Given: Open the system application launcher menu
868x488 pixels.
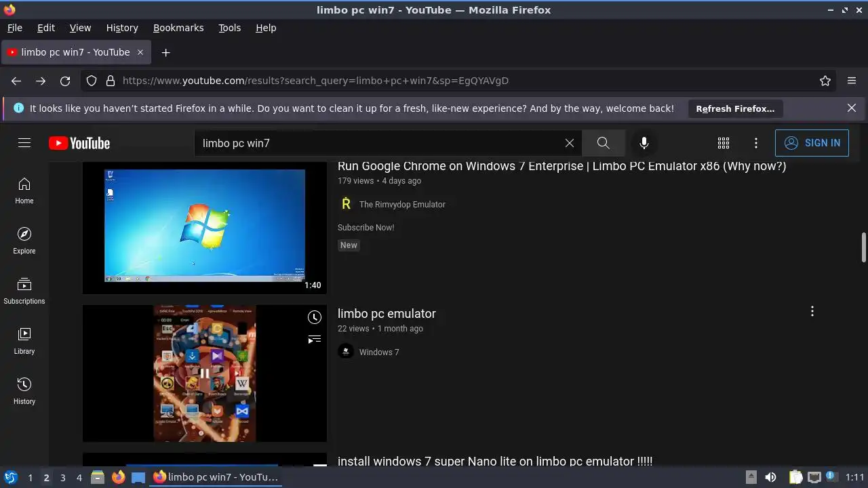Looking at the screenshot, I should [x=11, y=477].
